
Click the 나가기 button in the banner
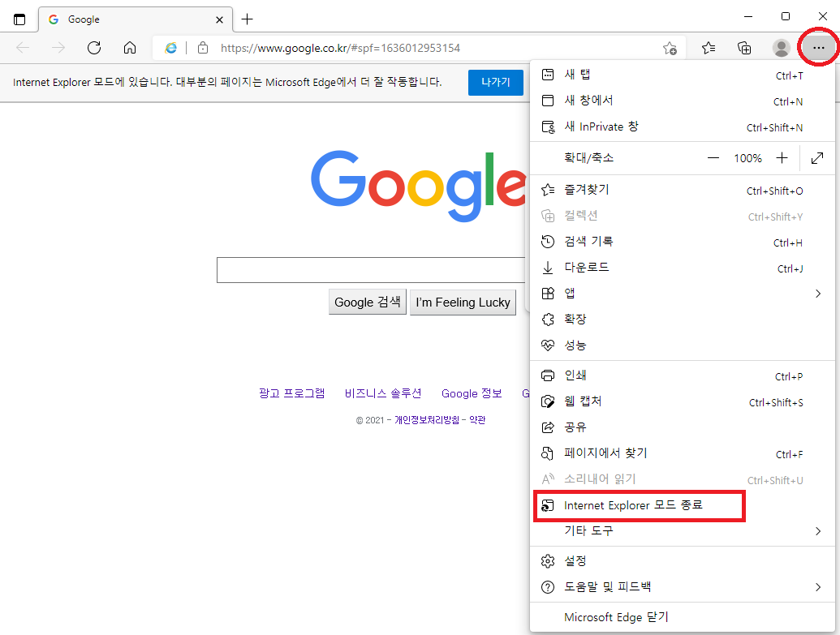(496, 83)
